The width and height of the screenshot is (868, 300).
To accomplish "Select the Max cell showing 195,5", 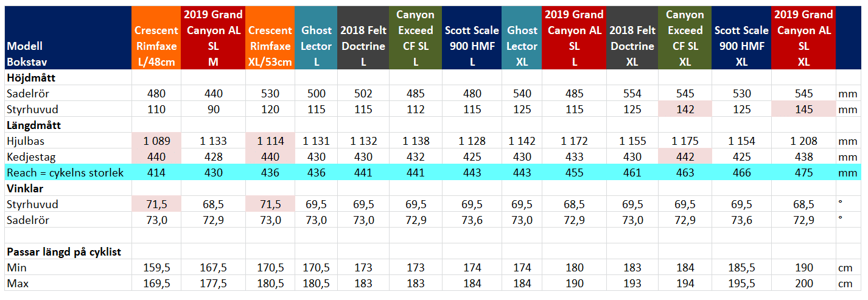I will (x=741, y=284).
